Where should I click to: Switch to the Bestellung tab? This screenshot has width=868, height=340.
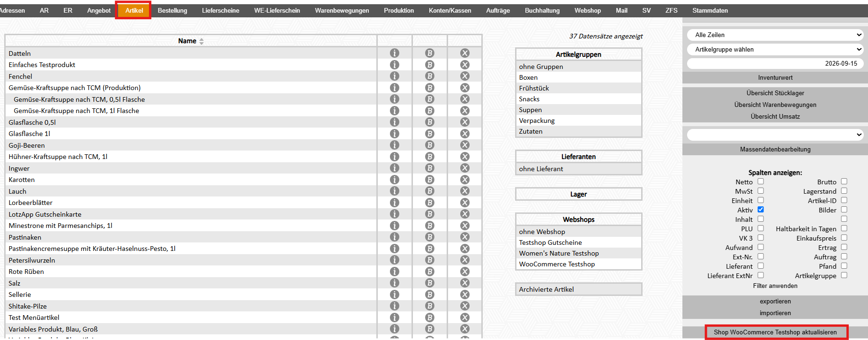pyautogui.click(x=172, y=10)
